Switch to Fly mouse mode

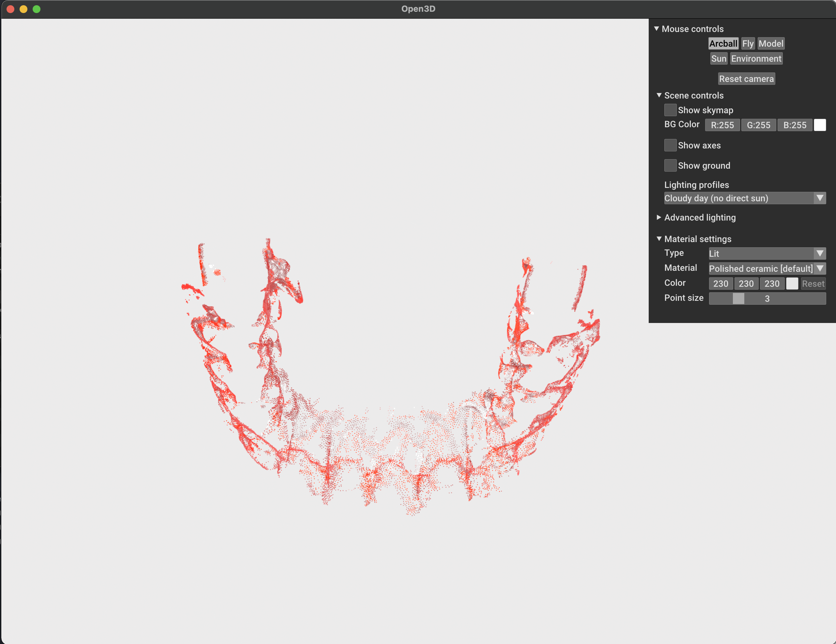pos(748,44)
